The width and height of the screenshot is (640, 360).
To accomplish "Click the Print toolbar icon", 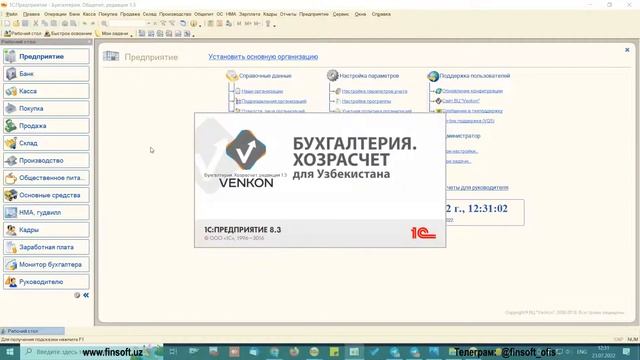I will (x=64, y=24).
